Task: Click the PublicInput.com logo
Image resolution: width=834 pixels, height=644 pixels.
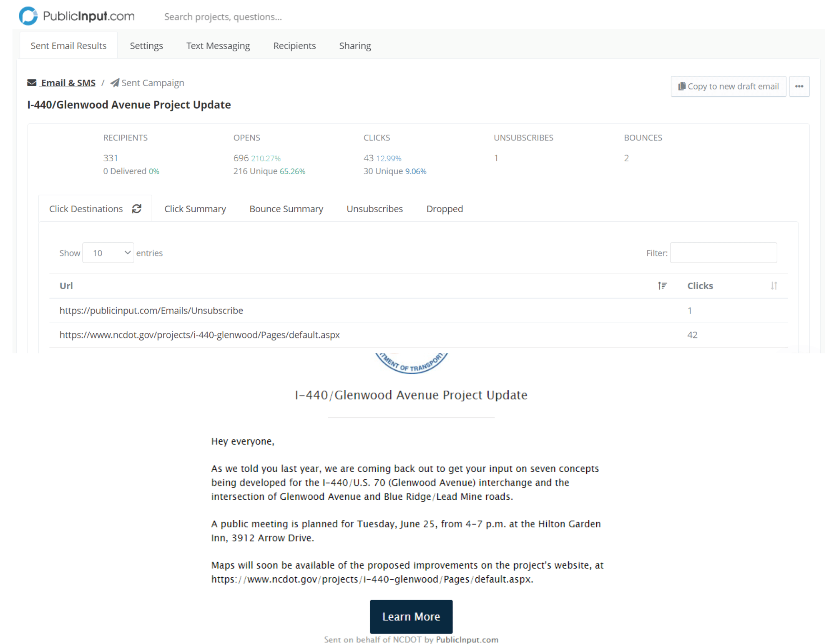Action: pos(77,16)
